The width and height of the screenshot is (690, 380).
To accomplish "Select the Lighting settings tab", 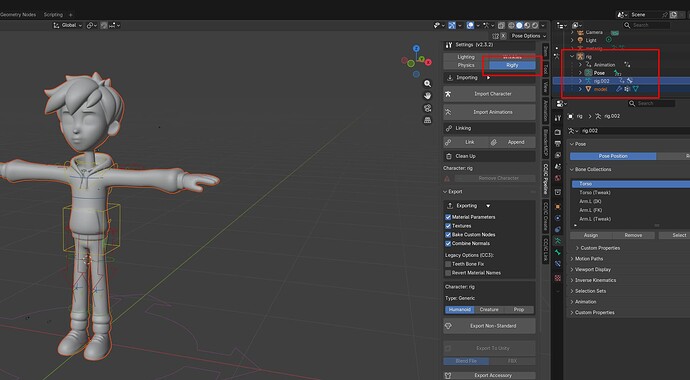I will pyautogui.click(x=466, y=57).
